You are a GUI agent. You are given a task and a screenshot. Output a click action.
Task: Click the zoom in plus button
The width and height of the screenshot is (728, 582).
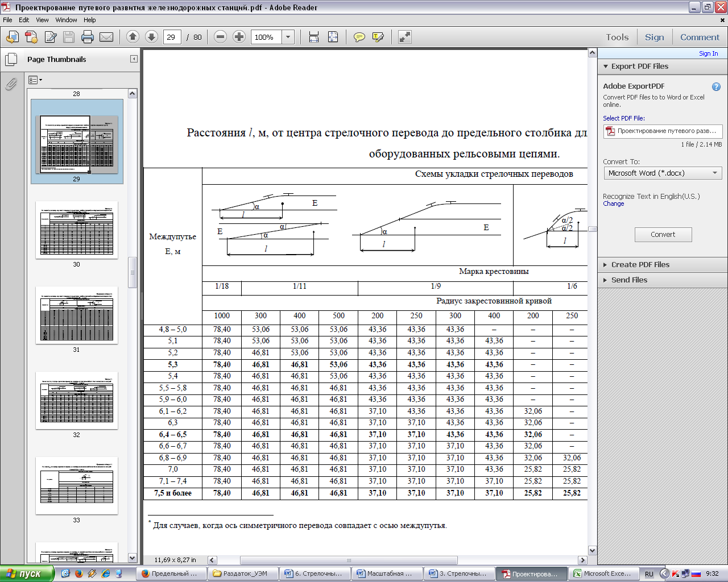click(239, 37)
